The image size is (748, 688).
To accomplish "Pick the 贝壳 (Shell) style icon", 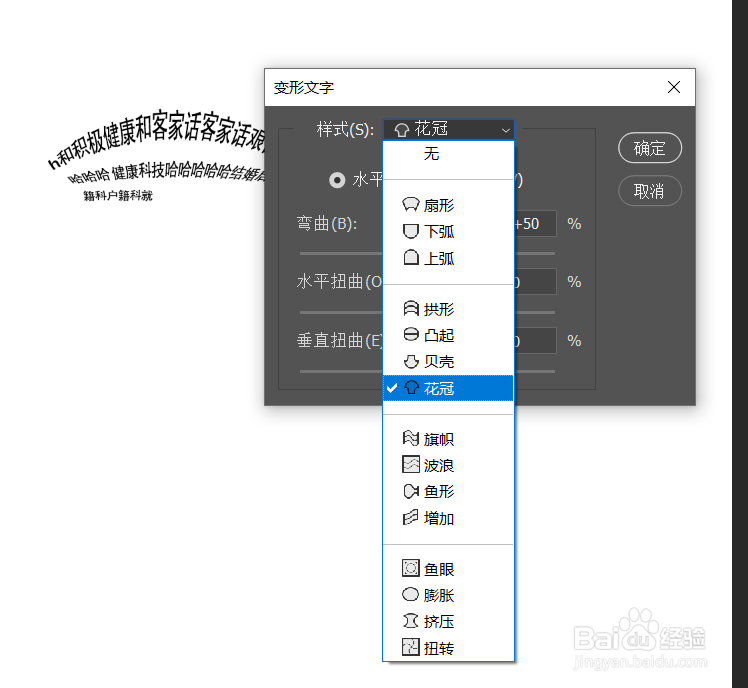I will pyautogui.click(x=411, y=362).
